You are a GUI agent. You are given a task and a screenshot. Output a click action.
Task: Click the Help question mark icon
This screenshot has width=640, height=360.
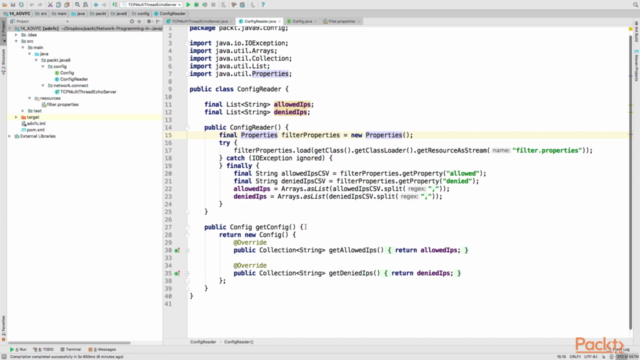263,4
